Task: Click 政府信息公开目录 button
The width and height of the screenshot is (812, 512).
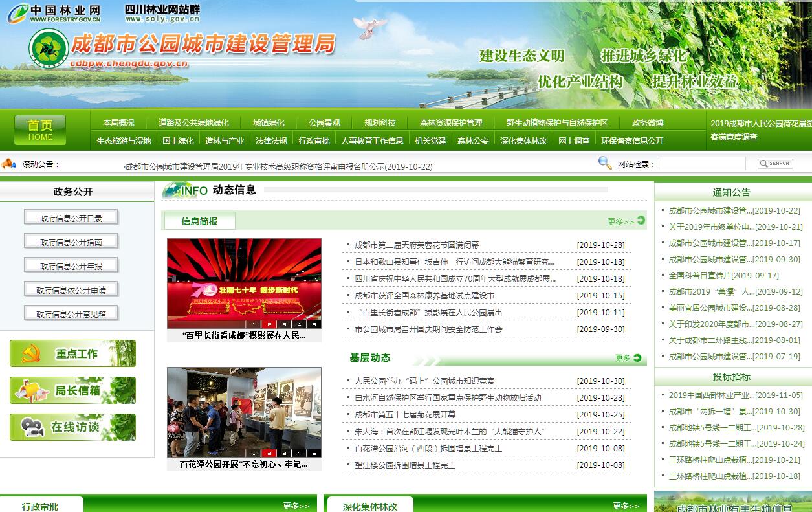Action: [x=71, y=218]
